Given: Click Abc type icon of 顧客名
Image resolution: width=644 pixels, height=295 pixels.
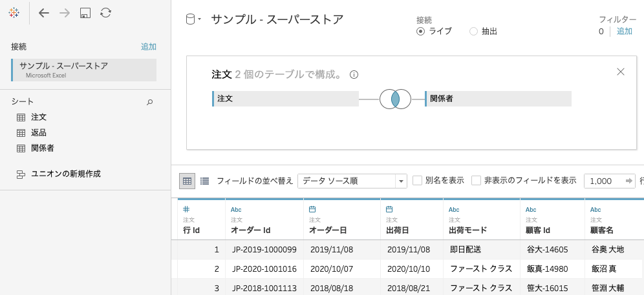Looking at the screenshot, I should point(596,210).
